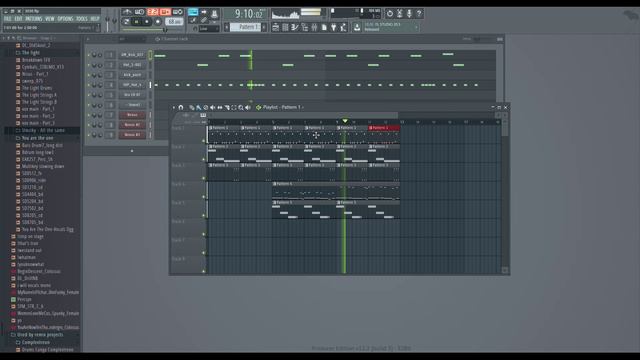Image resolution: width=640 pixels, height=360 pixels.
Task: Select the Zoom magnifier tool in Playlist
Action: [241, 107]
